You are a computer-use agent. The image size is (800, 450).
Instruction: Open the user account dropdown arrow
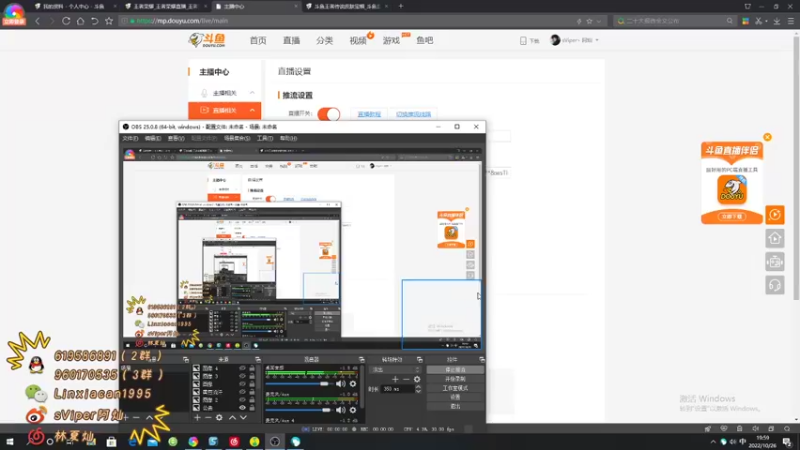point(597,40)
